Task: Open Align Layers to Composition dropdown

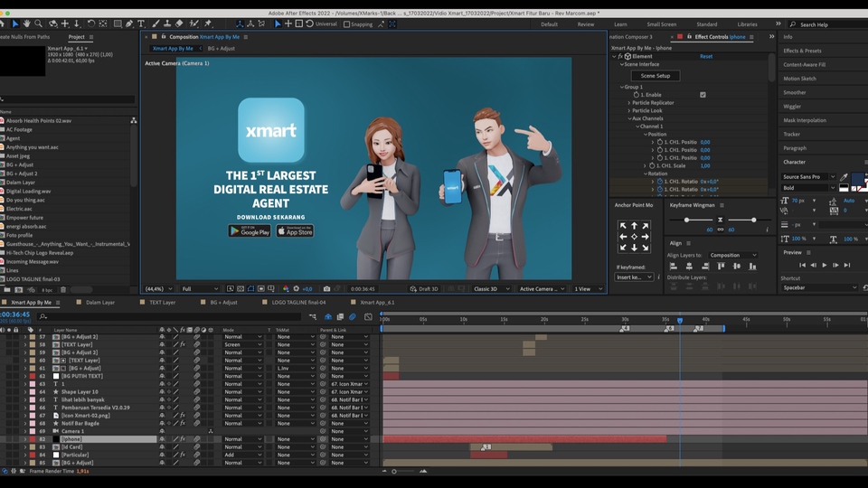Action: point(733,255)
